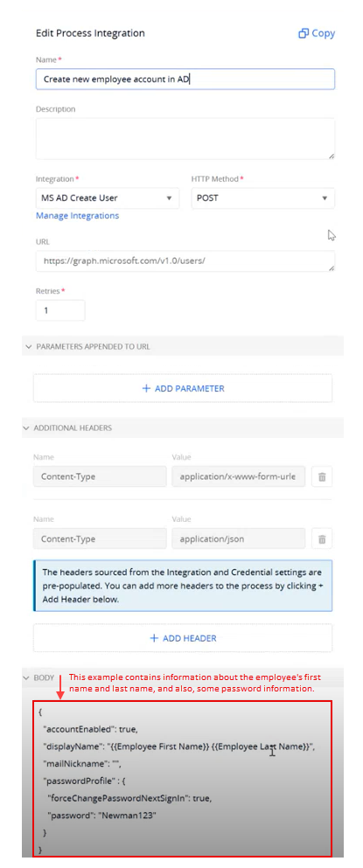Click the plus icon in Add Header
Screen dimensions: 363x868
click(155, 638)
